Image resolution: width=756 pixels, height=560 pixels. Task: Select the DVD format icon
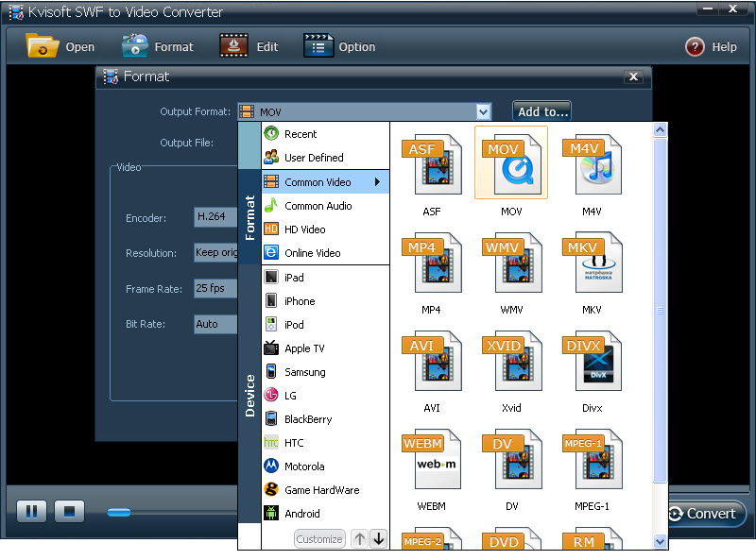click(511, 539)
